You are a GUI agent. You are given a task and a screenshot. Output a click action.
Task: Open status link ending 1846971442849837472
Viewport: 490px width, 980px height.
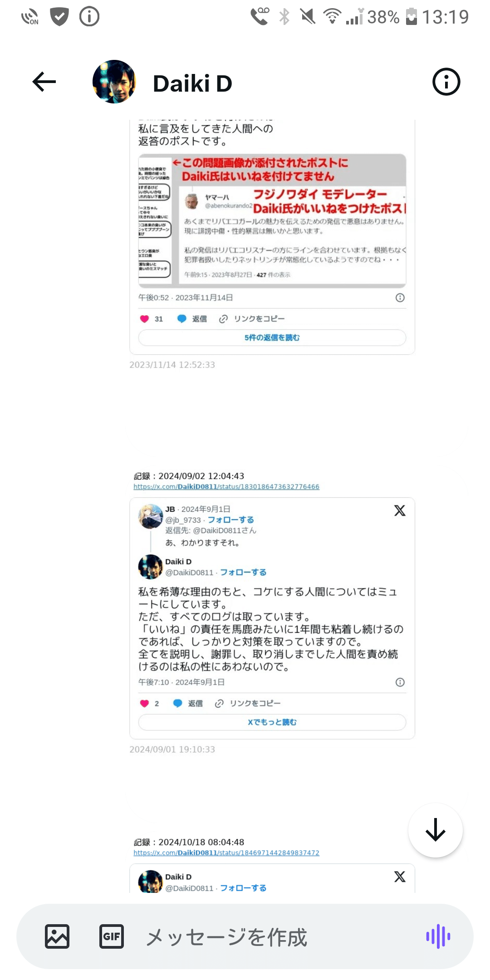[x=226, y=853]
